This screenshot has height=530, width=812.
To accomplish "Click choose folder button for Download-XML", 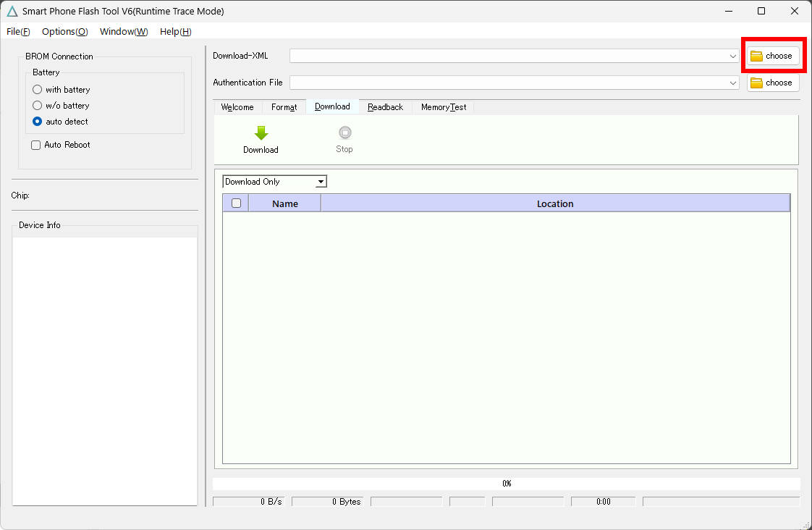I will 773,56.
